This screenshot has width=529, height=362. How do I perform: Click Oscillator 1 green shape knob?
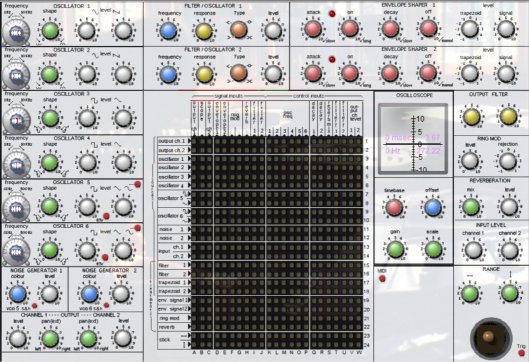click(50, 31)
